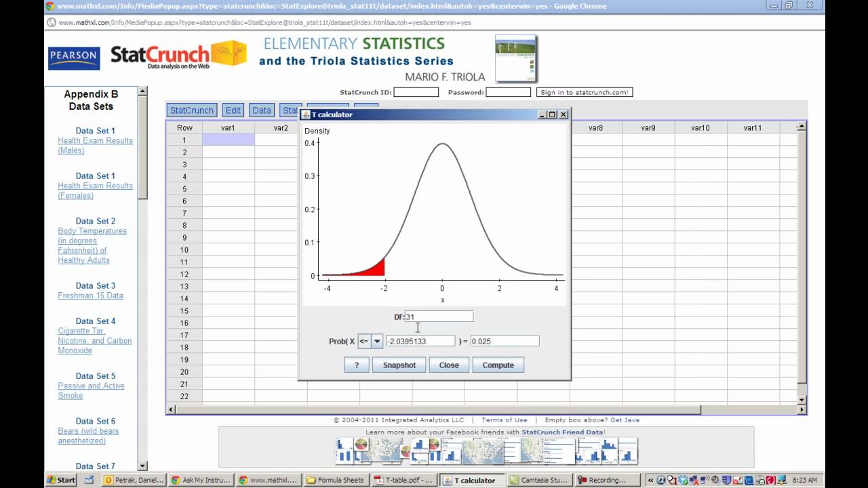Screen dimensions: 868x488
Task: Switch to Ask My Instructor taskbar window
Action: [x=201, y=480]
